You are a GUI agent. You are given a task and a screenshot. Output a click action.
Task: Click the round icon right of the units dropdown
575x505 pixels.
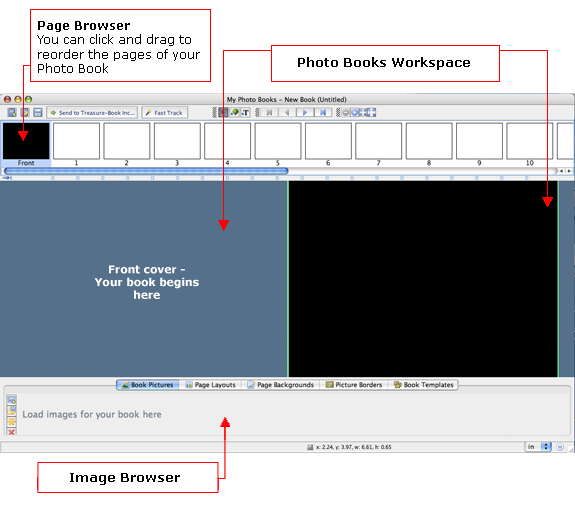click(x=560, y=447)
